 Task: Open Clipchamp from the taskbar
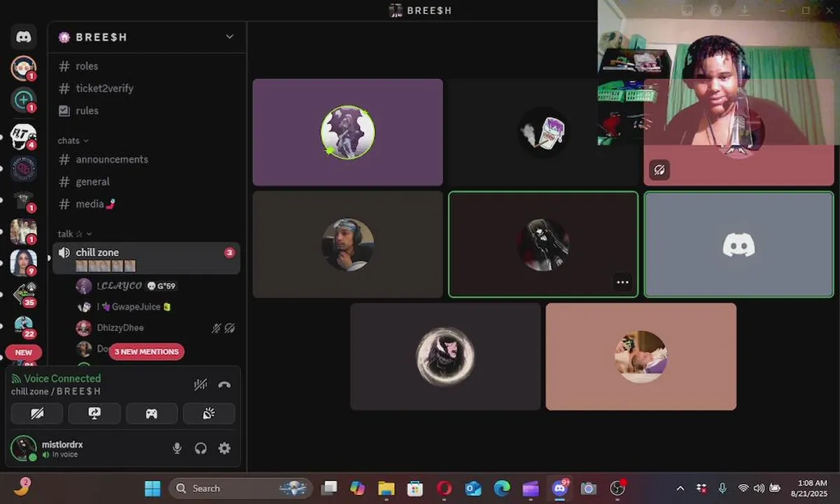(x=531, y=488)
